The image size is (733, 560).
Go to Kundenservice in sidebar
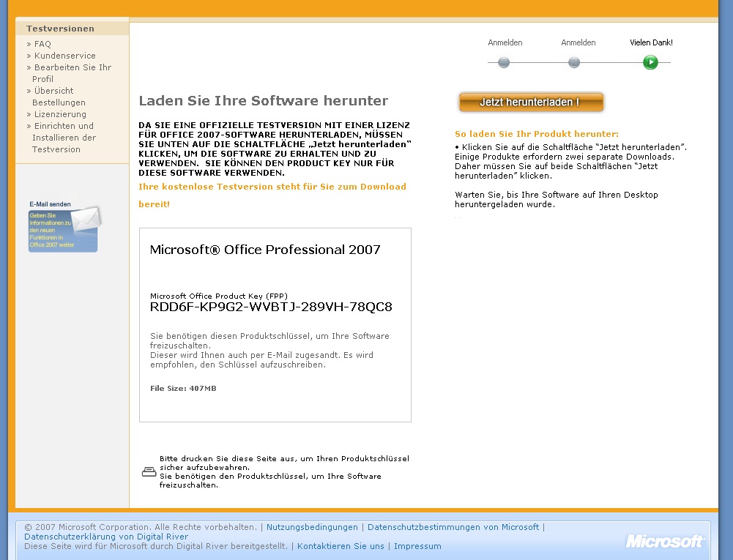[64, 56]
